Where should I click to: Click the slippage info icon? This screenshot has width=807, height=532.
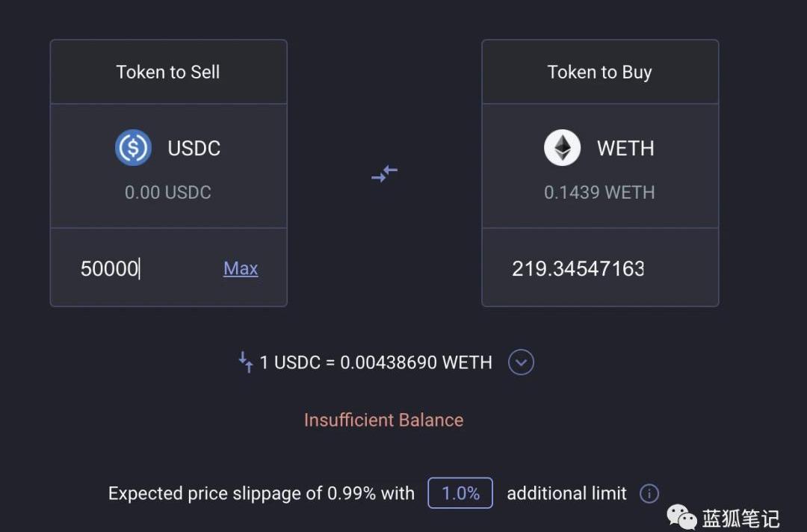[649, 493]
